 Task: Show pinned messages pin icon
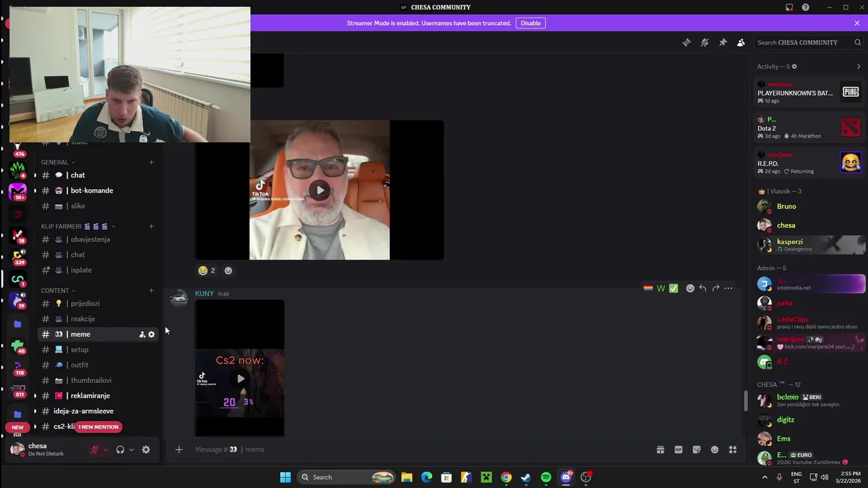[x=723, y=43]
